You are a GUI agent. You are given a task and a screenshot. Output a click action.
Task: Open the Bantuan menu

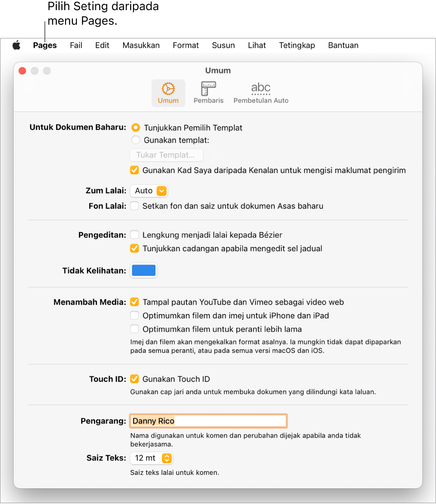pyautogui.click(x=343, y=46)
